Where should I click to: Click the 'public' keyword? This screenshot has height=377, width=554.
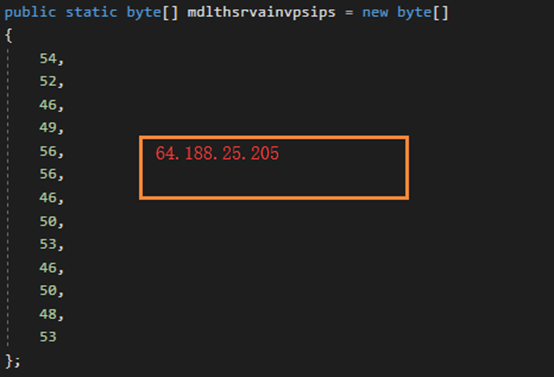point(30,12)
